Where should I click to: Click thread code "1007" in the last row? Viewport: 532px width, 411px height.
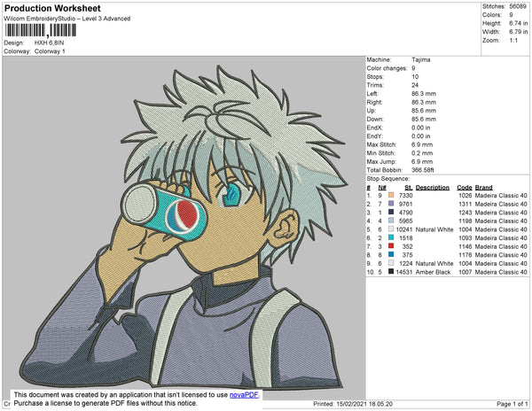point(465,272)
